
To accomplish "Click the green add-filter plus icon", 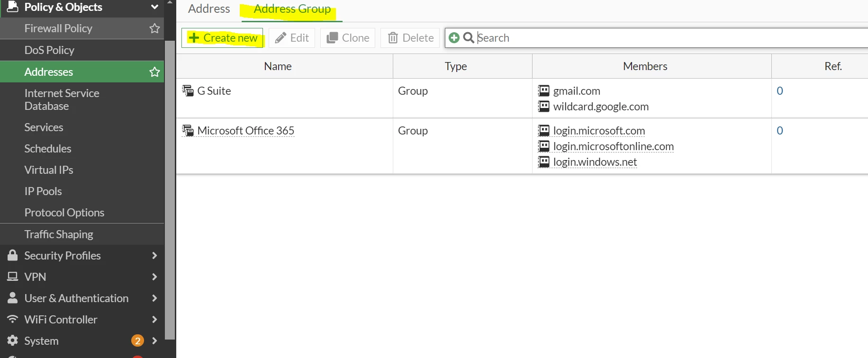I will (454, 38).
